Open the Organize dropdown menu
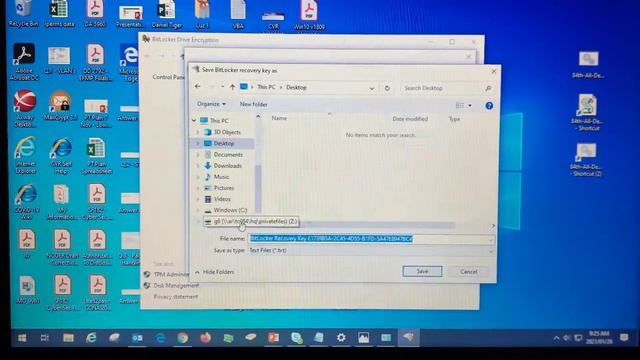640x360 pixels. point(211,104)
